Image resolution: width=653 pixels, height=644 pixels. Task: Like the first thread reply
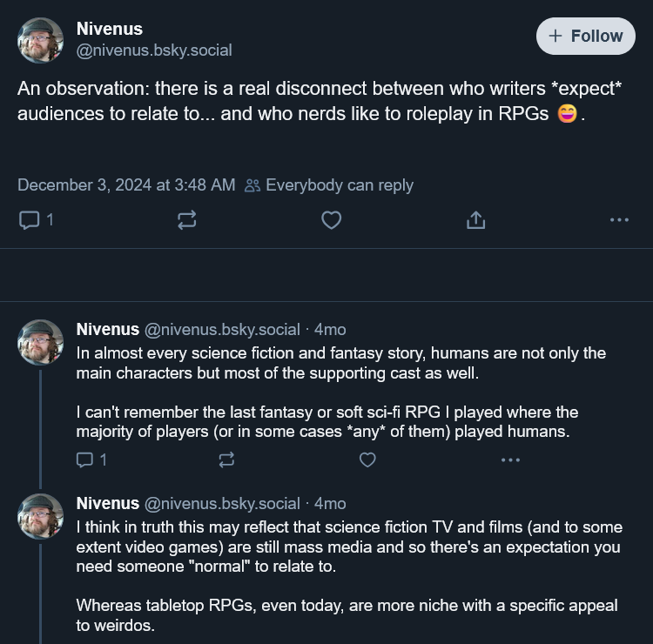pos(367,460)
